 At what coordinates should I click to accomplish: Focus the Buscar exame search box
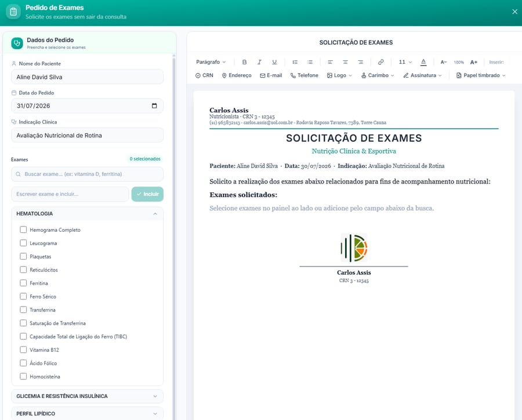coord(87,174)
